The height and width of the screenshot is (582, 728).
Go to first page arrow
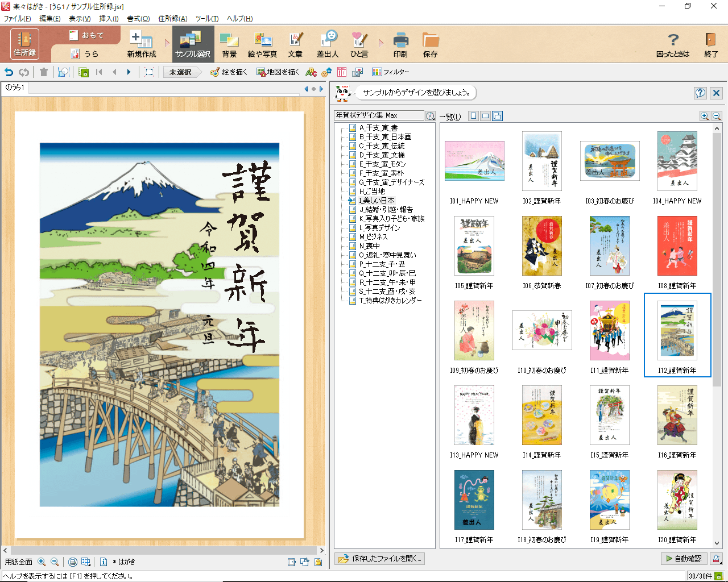100,72
